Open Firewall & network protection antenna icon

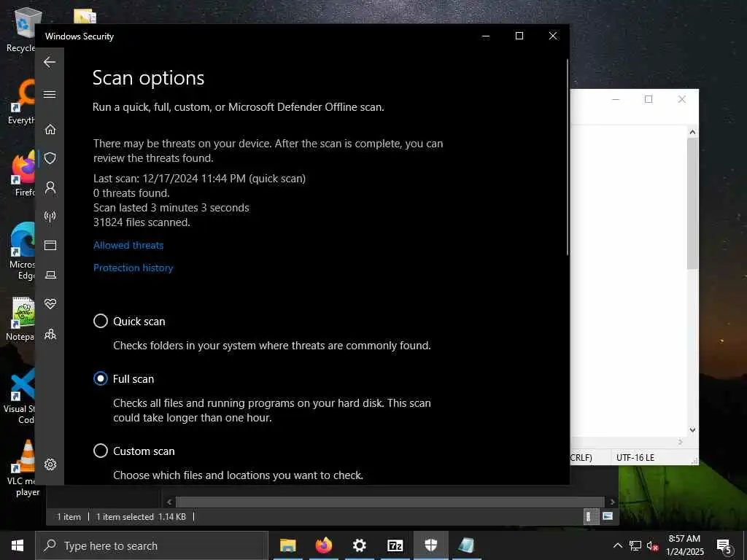coord(50,217)
